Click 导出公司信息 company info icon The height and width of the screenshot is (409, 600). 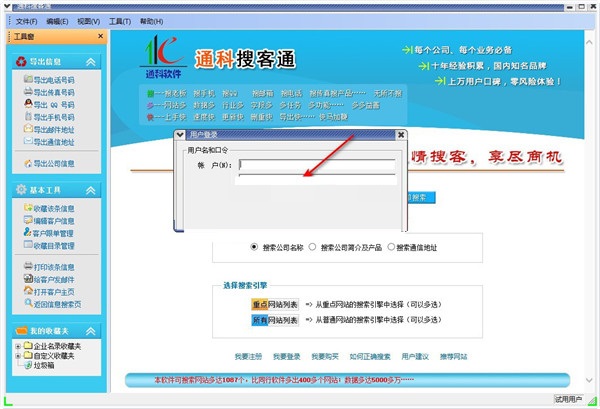click(28, 163)
